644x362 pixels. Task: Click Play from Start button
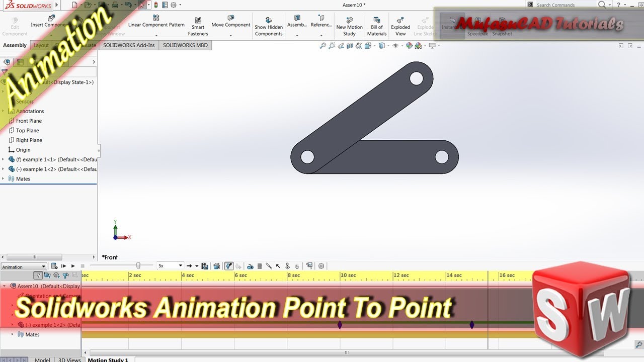click(64, 266)
